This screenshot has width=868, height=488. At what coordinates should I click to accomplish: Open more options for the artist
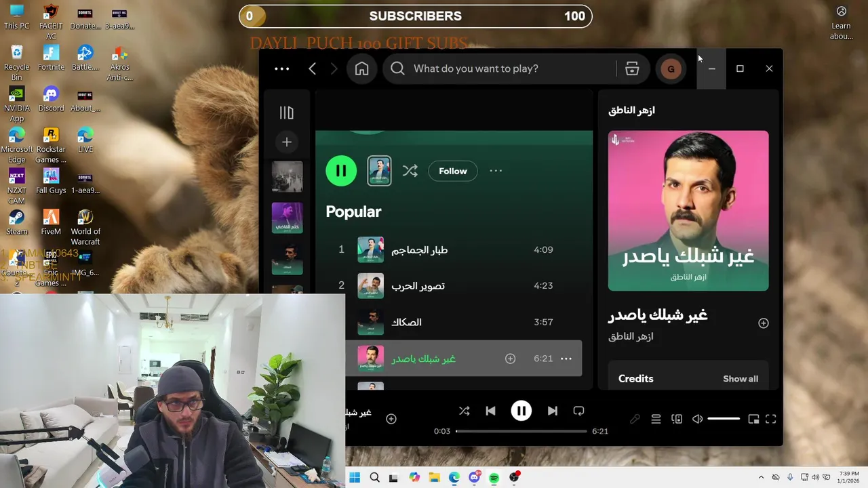tap(496, 171)
